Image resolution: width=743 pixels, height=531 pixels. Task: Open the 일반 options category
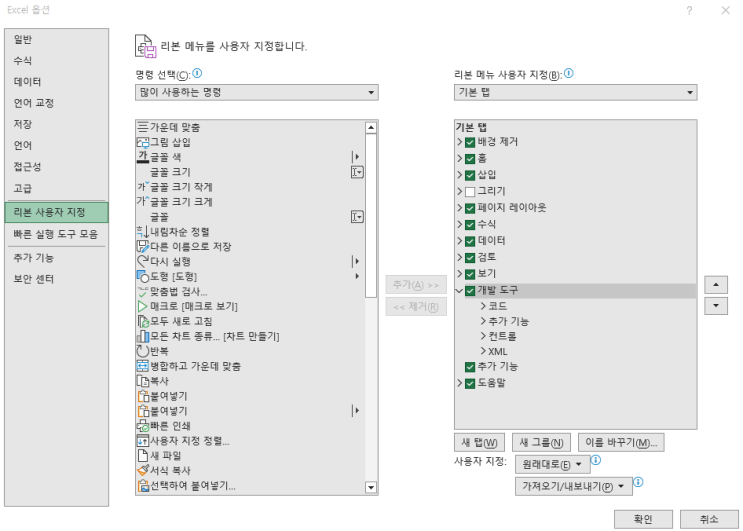pyautogui.click(x=56, y=39)
